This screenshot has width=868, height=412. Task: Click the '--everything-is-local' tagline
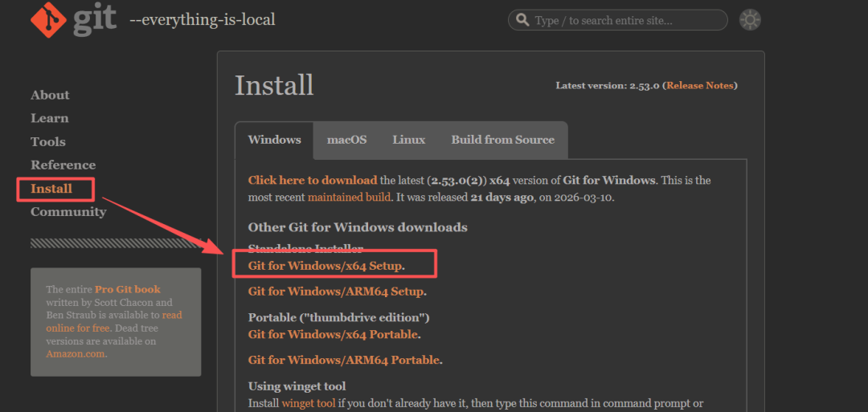coord(202,20)
